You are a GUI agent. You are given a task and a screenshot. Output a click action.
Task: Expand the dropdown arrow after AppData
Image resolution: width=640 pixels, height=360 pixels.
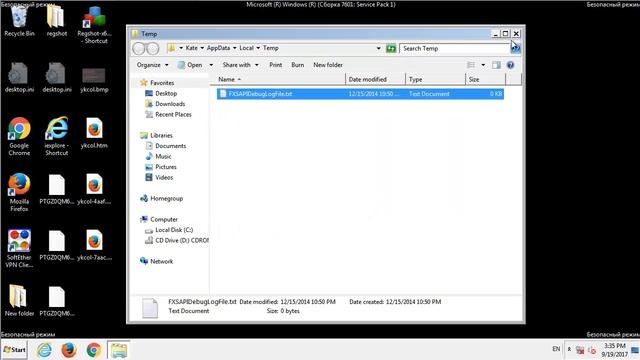click(235, 48)
